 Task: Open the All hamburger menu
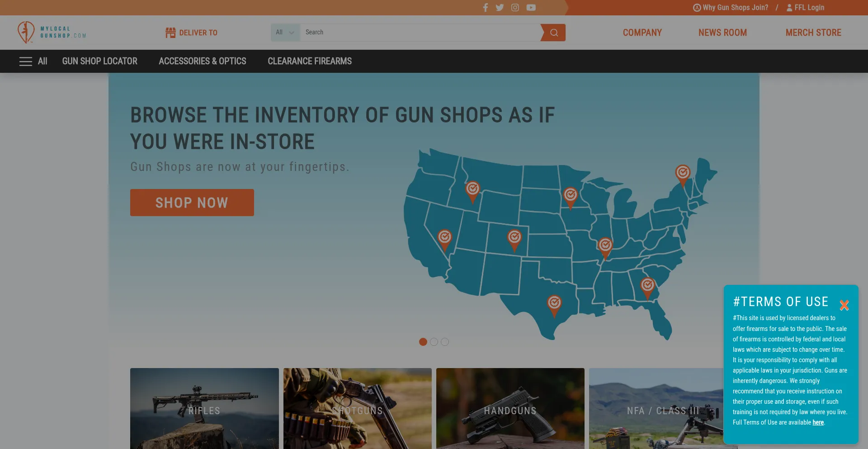tap(33, 61)
